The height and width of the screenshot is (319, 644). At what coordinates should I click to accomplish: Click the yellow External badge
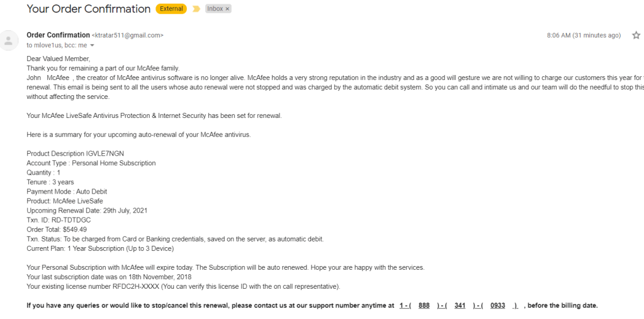click(171, 9)
